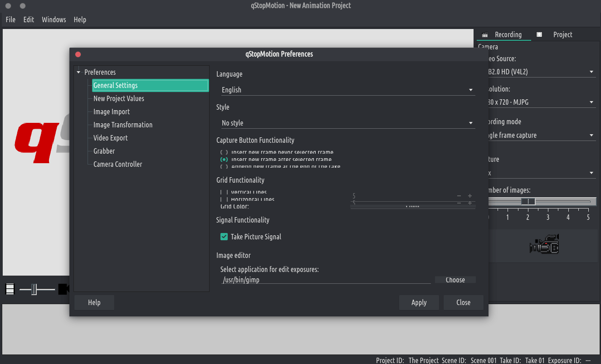Select 'Append new frame at end of take' radio

(x=224, y=166)
